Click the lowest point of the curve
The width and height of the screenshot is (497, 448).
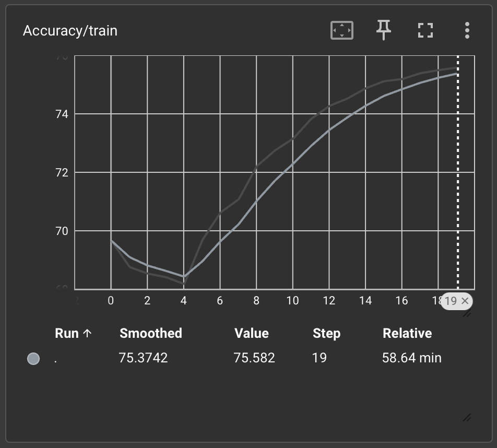click(x=183, y=277)
